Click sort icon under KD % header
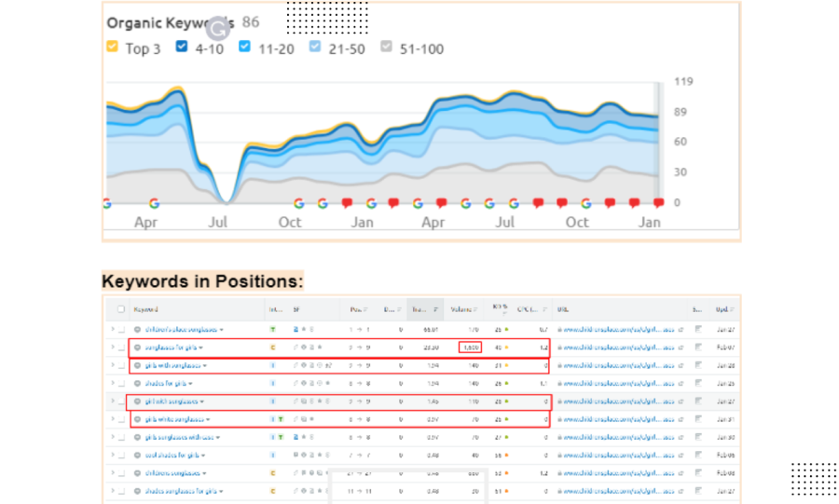Screen dimensions: 839x504 (504, 313)
